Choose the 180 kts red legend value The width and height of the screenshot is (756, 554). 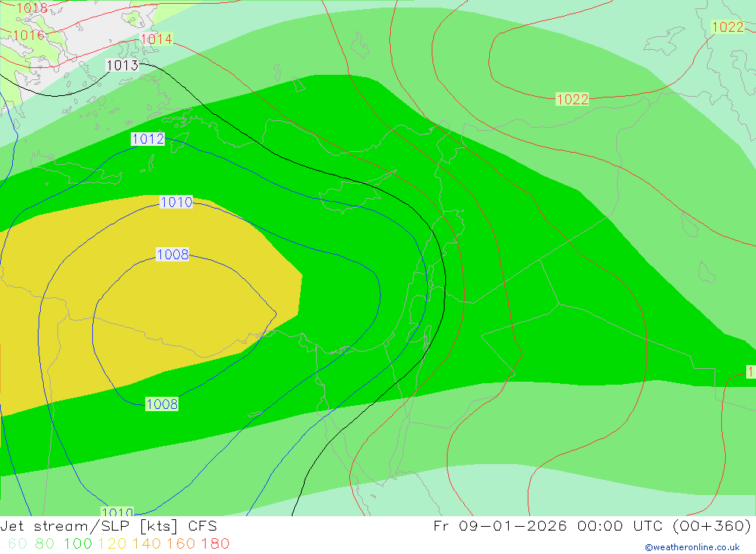click(215, 543)
